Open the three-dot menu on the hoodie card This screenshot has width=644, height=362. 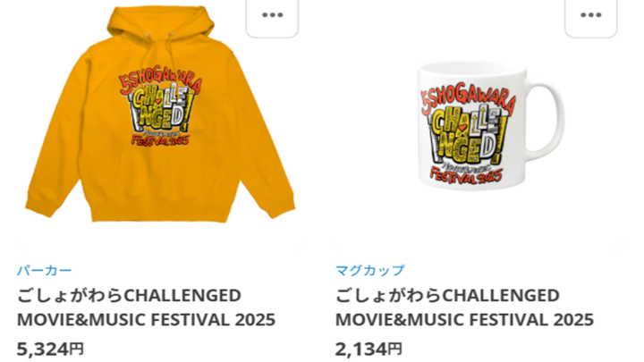272,15
